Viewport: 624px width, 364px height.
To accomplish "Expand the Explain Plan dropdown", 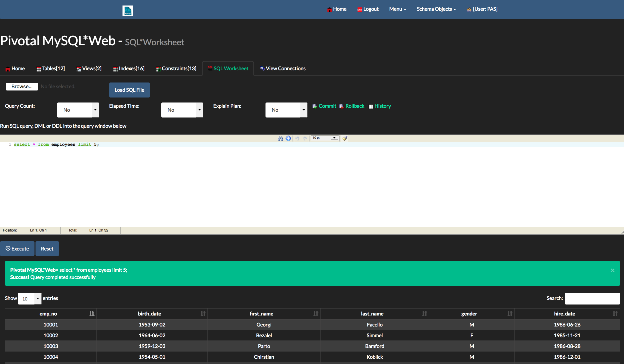I will [x=286, y=110].
